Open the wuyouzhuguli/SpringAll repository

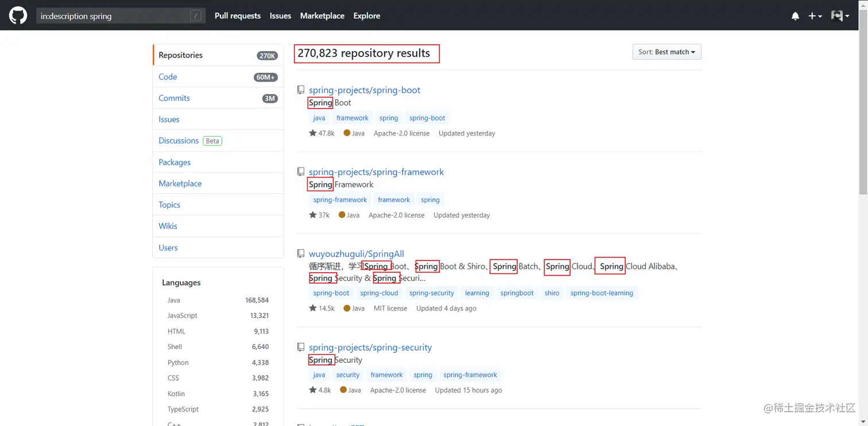tap(356, 254)
